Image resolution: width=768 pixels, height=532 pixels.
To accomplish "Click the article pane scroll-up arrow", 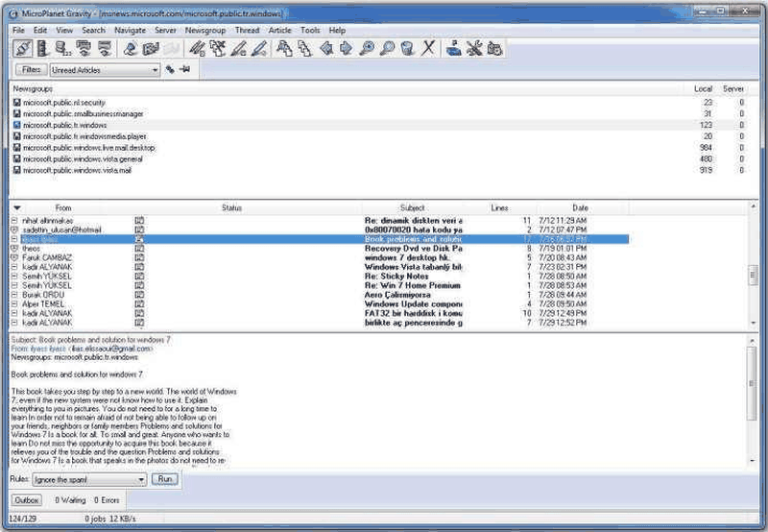I will (752, 340).
